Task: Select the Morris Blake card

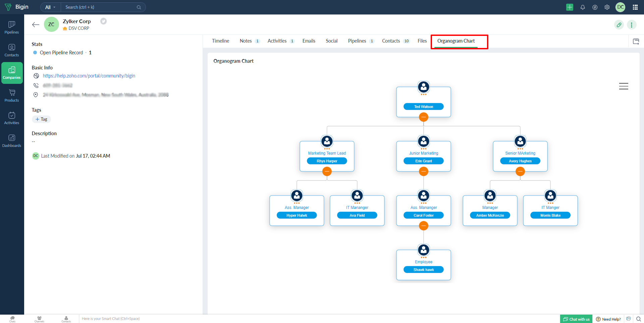Action: click(550, 211)
